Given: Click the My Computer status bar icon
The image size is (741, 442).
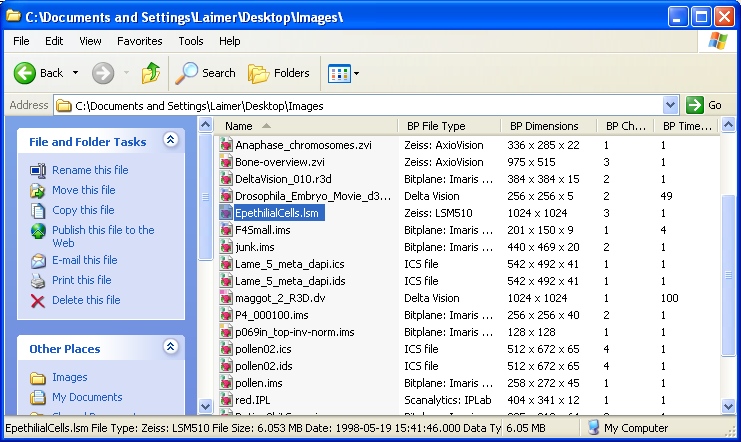Looking at the screenshot, I should pyautogui.click(x=594, y=428).
